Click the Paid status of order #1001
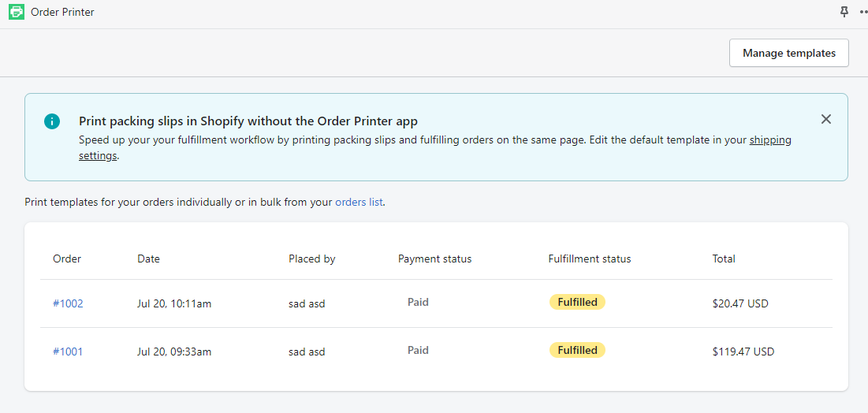The image size is (868, 413). point(418,350)
